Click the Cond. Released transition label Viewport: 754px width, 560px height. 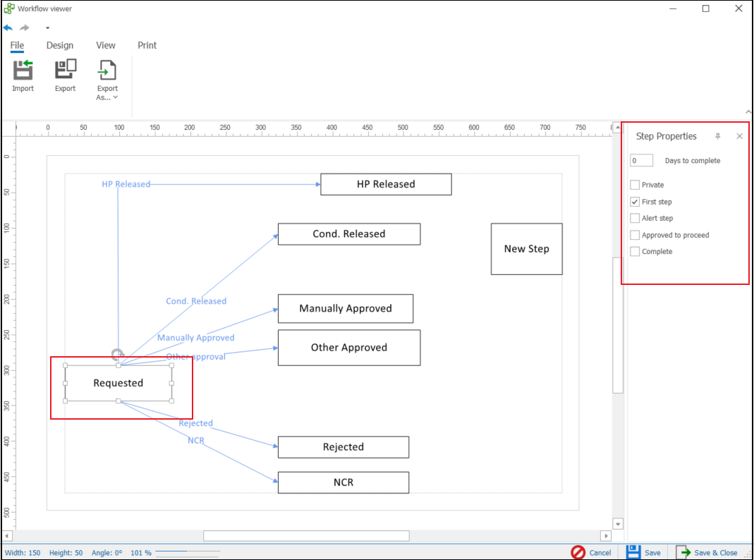pos(196,301)
